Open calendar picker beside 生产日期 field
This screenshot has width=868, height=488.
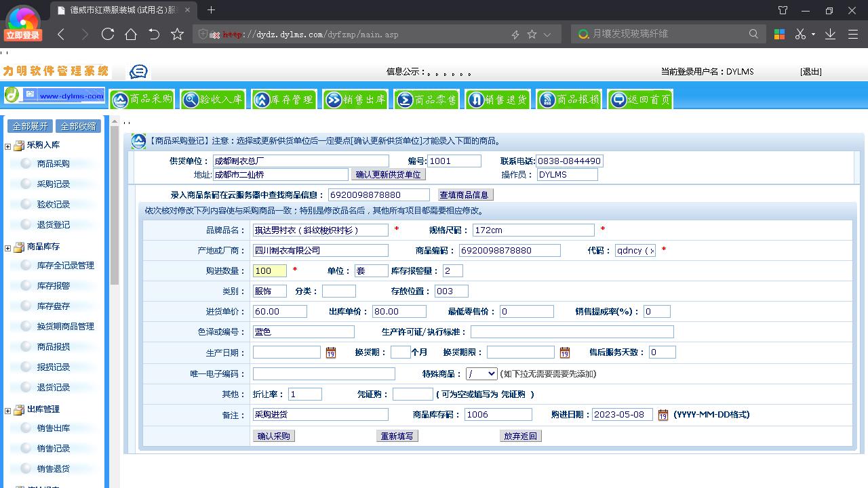point(330,352)
